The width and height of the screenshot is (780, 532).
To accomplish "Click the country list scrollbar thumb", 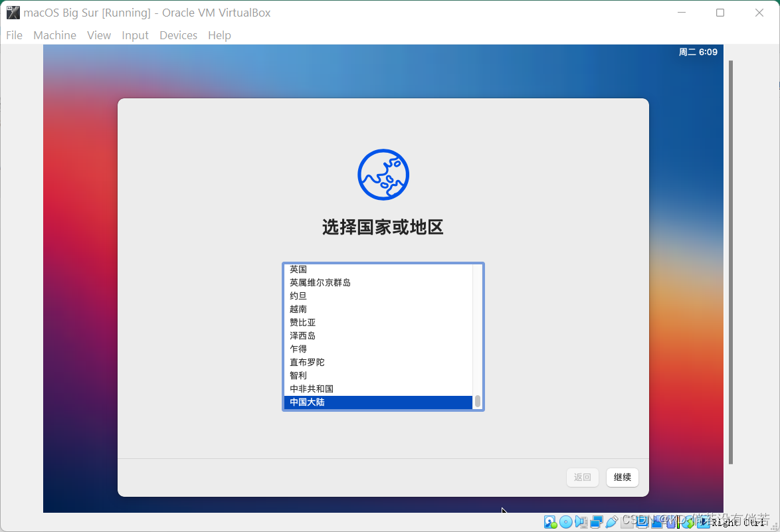I will (478, 401).
